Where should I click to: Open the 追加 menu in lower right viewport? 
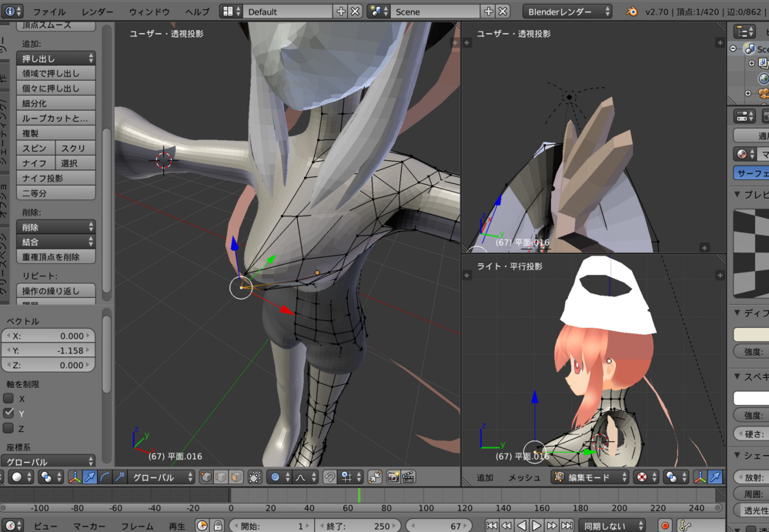pyautogui.click(x=484, y=477)
